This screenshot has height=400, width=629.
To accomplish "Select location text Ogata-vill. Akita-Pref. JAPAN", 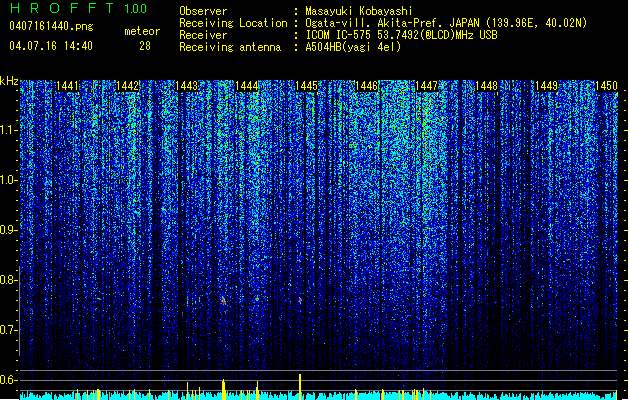I will click(x=392, y=23).
